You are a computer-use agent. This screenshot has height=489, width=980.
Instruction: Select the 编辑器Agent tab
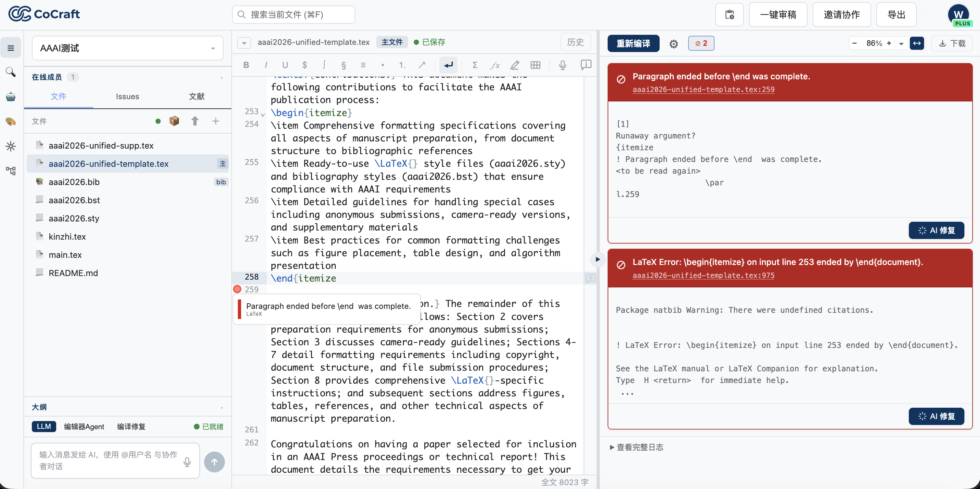click(x=84, y=427)
